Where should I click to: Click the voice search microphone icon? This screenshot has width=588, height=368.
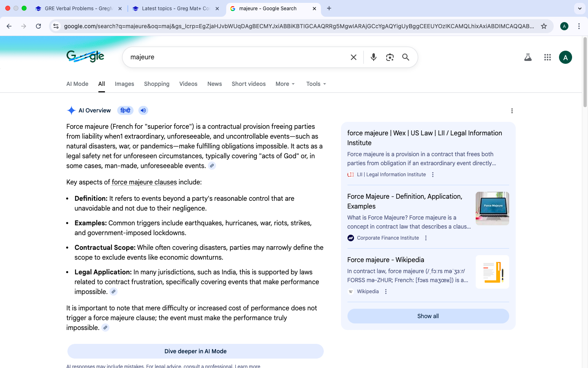[373, 57]
